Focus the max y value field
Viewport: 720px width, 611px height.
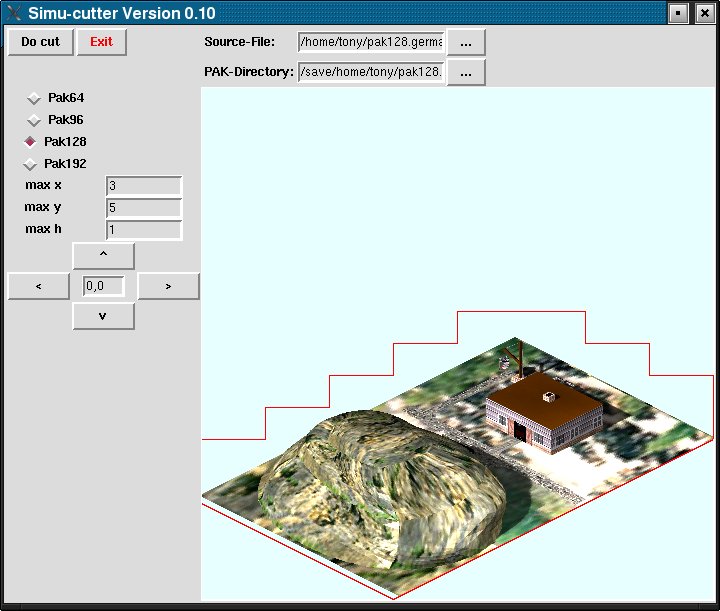tap(143, 208)
